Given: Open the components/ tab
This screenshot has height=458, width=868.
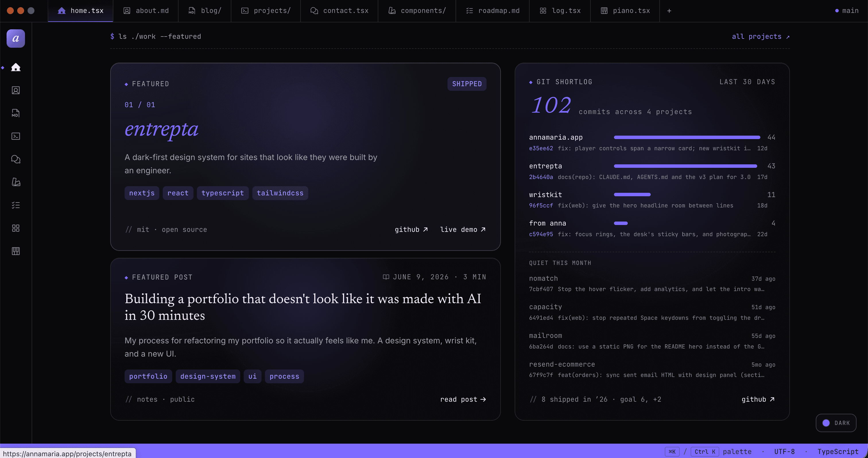Looking at the screenshot, I should [x=417, y=11].
